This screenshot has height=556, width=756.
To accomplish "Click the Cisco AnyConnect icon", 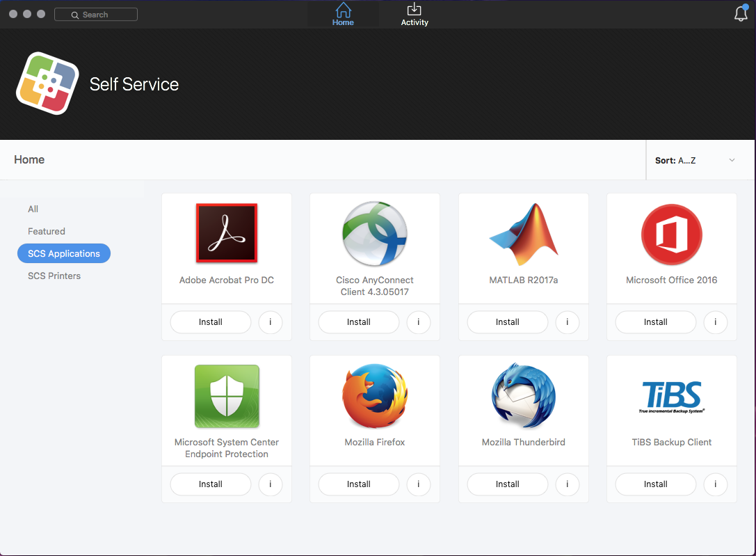I will [x=375, y=233].
